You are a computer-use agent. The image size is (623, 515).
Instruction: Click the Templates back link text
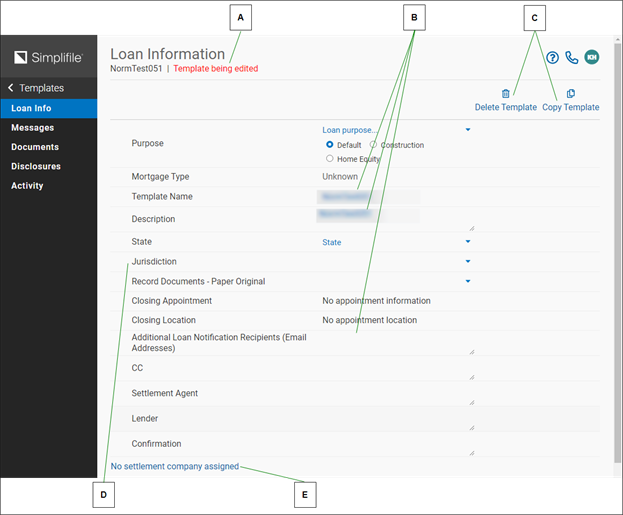42,88
